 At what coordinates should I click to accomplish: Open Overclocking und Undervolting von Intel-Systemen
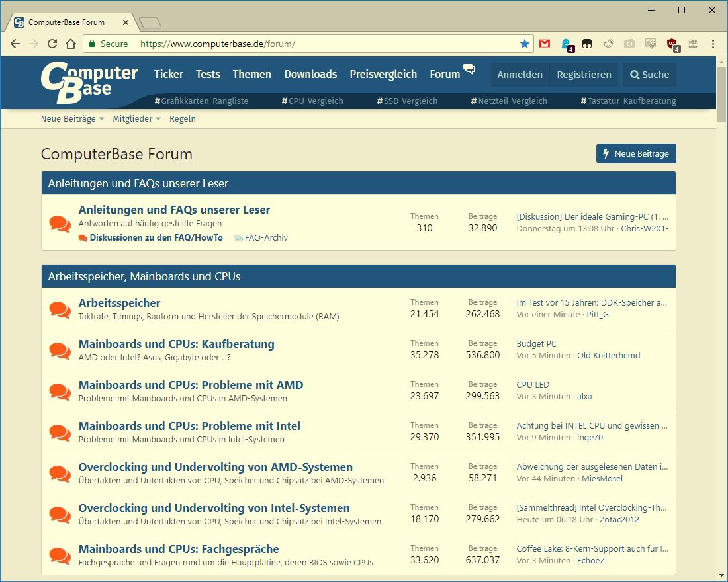214,508
